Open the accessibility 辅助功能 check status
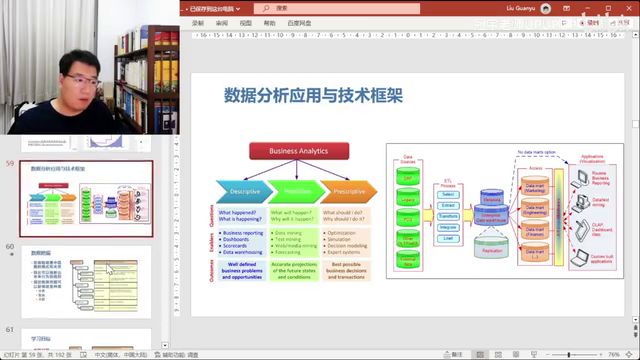 pyautogui.click(x=176, y=355)
